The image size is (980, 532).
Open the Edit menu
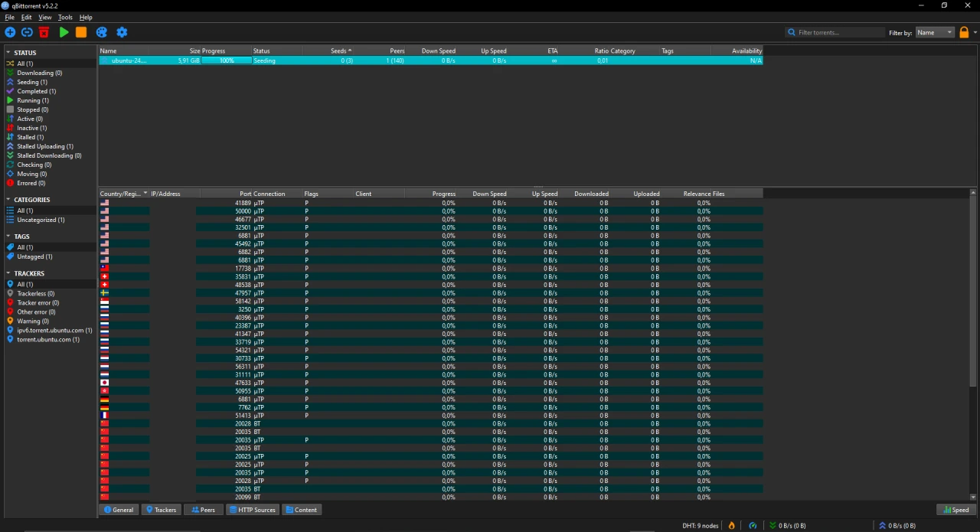coord(27,17)
